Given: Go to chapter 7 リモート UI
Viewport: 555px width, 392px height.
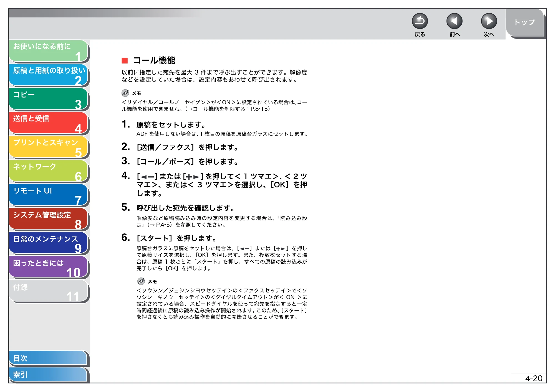Looking at the screenshot, I should pos(48,195).
